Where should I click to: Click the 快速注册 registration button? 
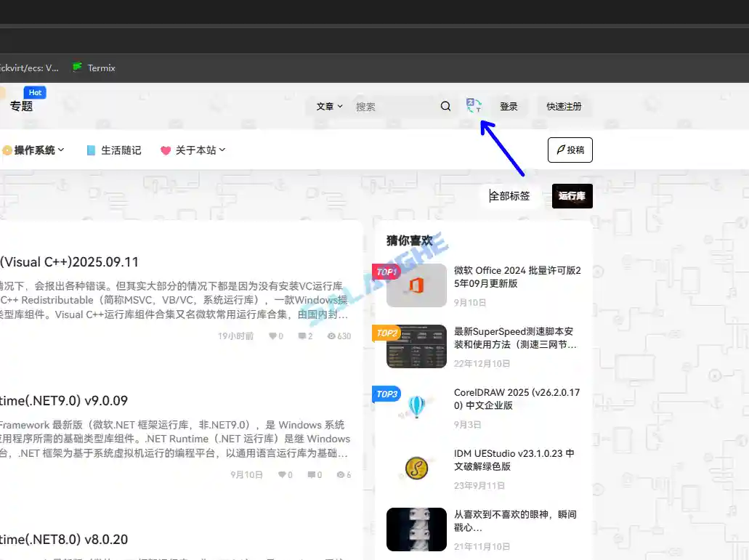click(564, 106)
